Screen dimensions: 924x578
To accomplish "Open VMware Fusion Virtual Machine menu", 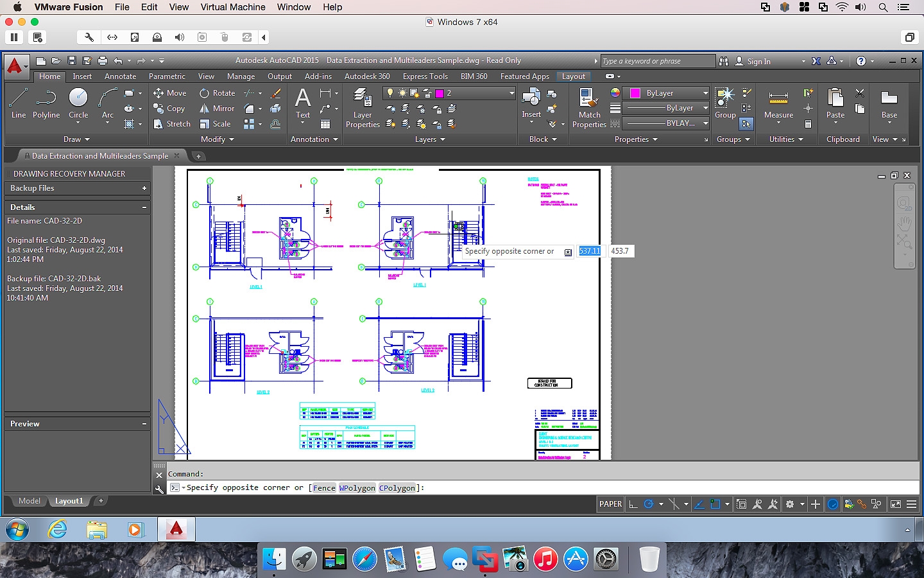I will 233,7.
